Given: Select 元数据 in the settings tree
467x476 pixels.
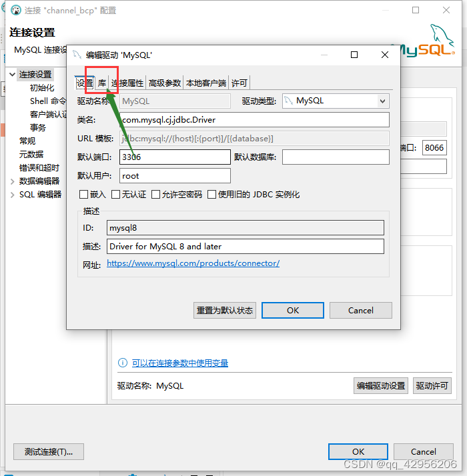Looking at the screenshot, I should (31, 154).
